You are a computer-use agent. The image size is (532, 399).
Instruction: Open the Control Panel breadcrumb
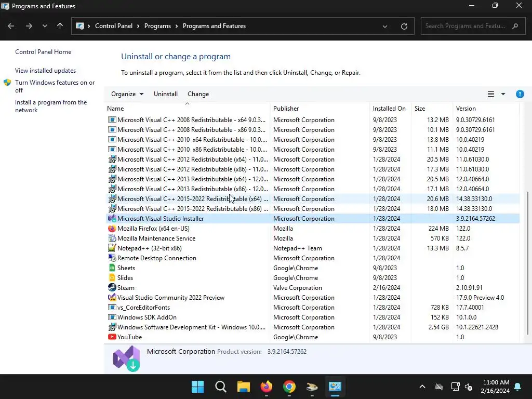tap(114, 26)
